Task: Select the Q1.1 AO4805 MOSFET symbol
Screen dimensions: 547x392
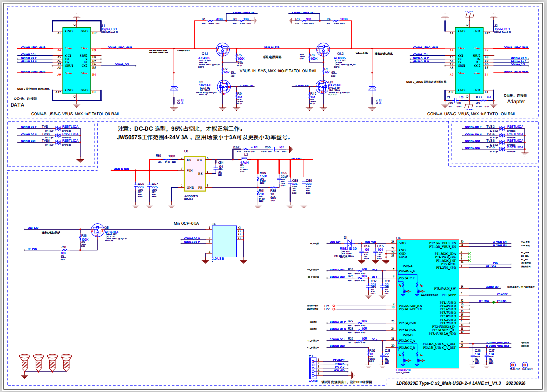Action: pyautogui.click(x=222, y=49)
